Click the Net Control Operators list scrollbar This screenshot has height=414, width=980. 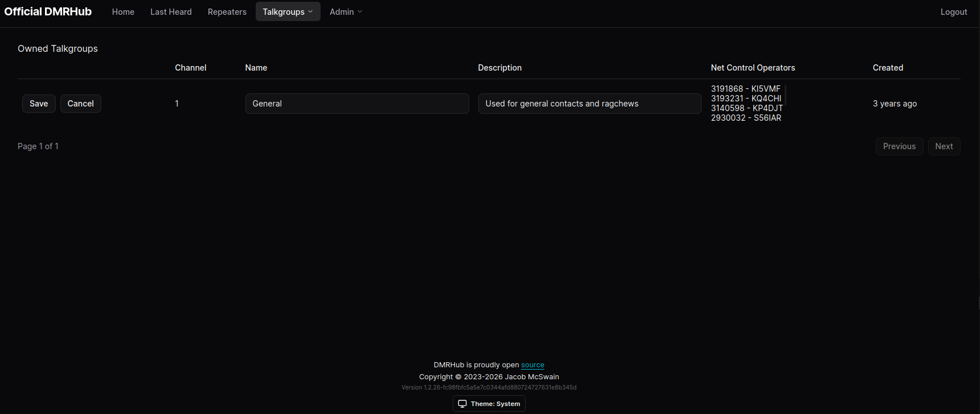[x=786, y=95]
